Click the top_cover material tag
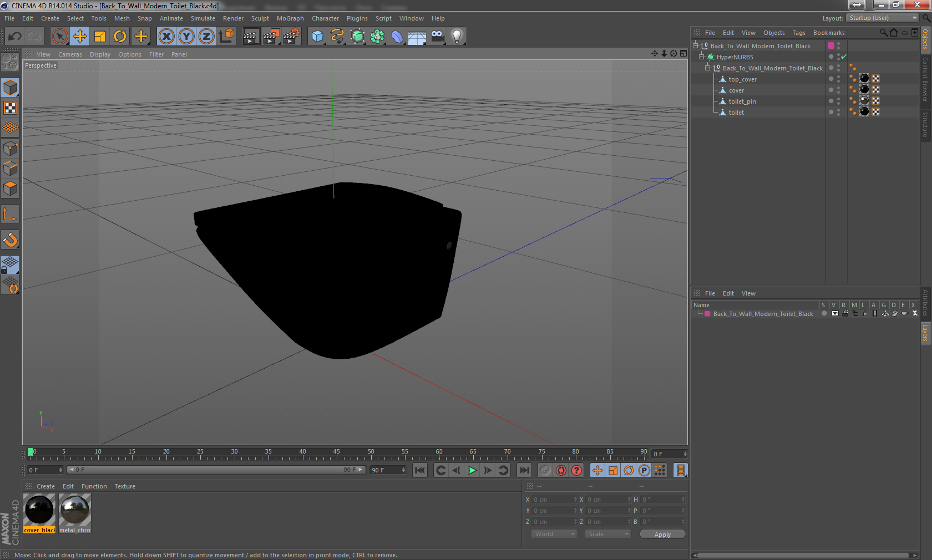This screenshot has height=560, width=932. click(864, 79)
